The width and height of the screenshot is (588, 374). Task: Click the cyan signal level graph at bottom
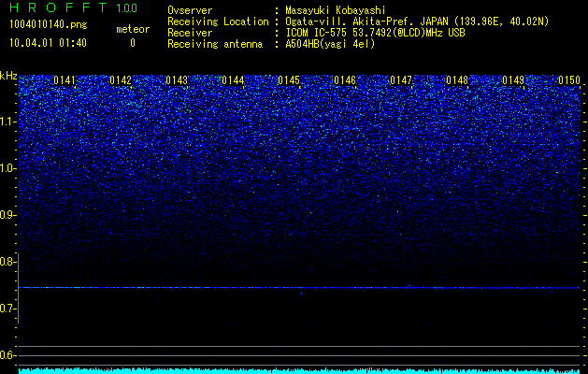[x=299, y=370]
